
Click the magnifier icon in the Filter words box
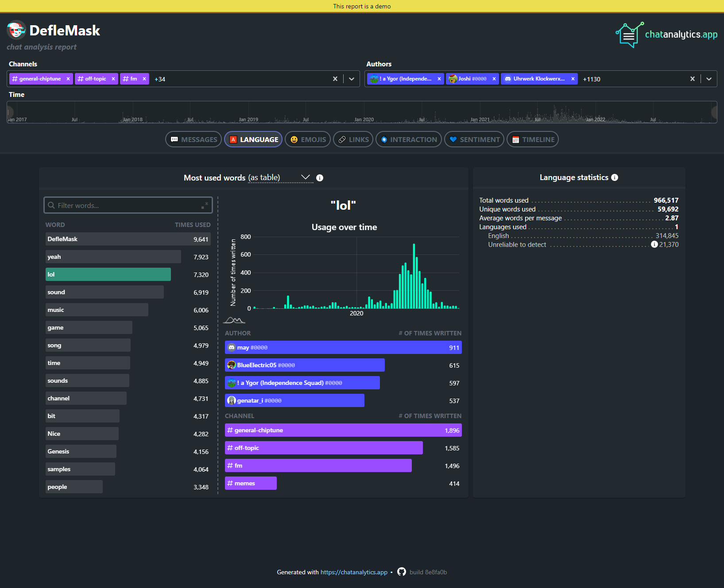(51, 205)
